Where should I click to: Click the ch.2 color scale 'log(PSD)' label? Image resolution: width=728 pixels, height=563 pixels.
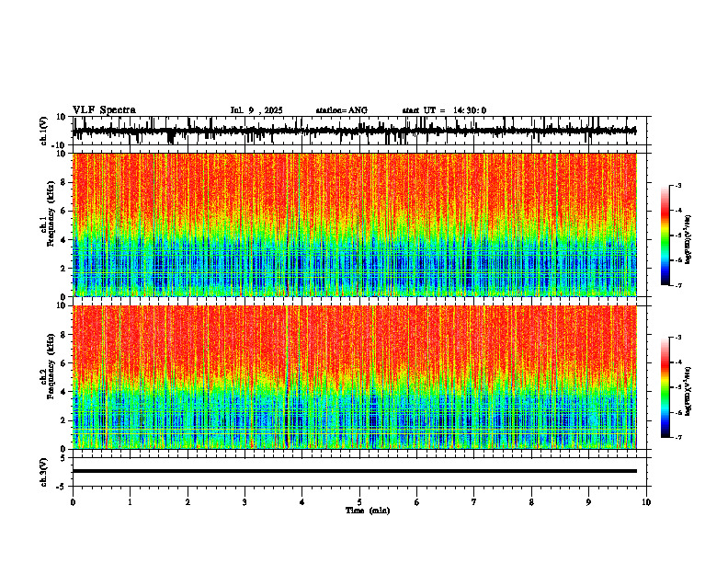[688, 393]
